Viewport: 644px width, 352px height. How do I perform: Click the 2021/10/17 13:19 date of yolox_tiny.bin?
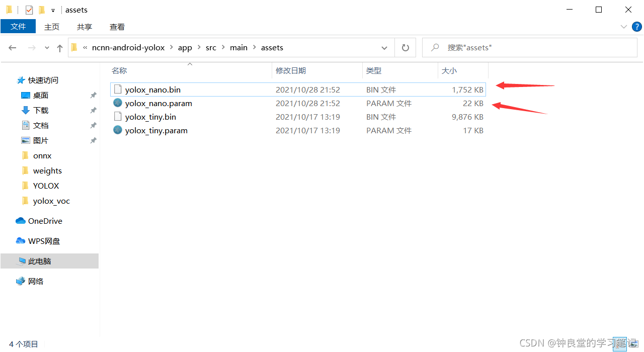(308, 117)
